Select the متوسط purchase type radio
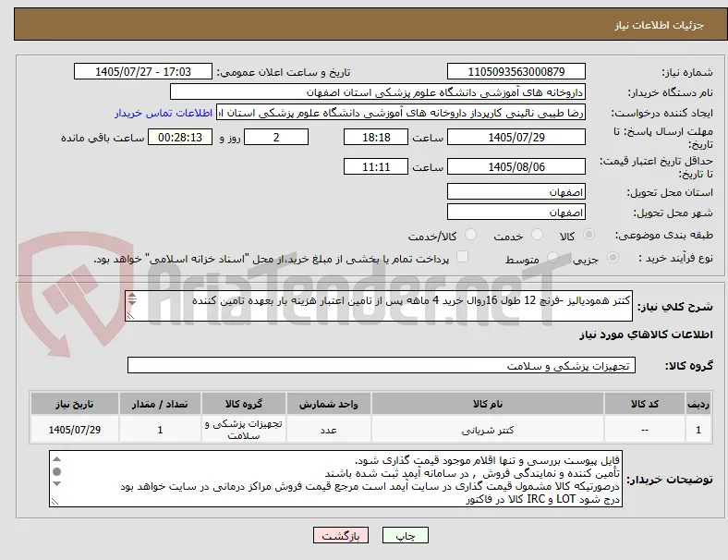 552,257
